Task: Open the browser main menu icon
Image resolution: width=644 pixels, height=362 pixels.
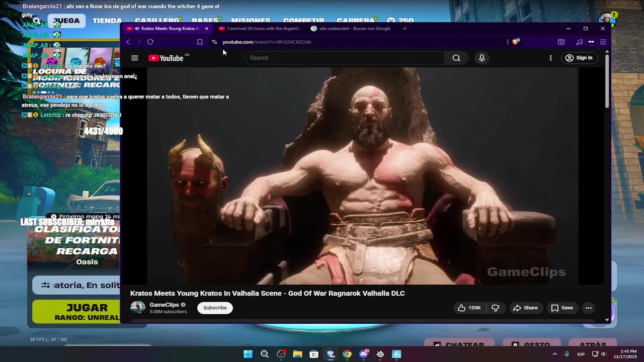Action: (x=603, y=42)
